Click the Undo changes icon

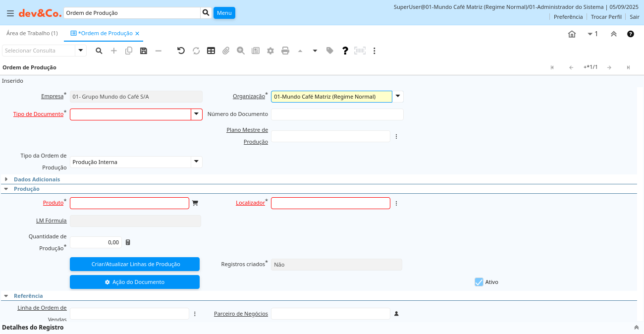tap(181, 51)
